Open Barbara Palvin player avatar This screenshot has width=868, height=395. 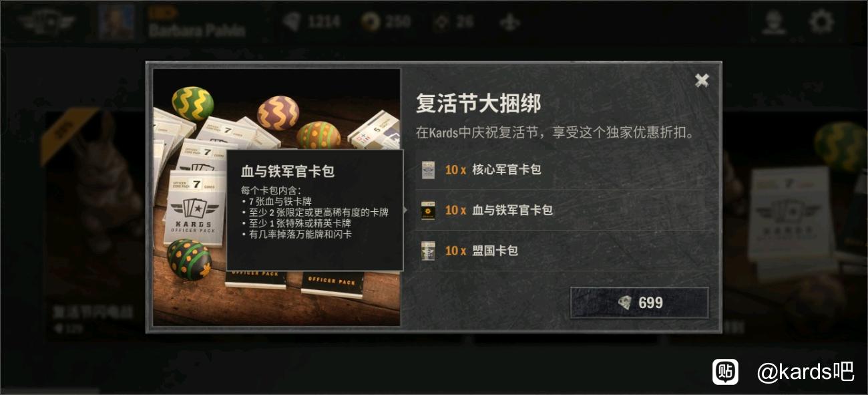point(116,22)
